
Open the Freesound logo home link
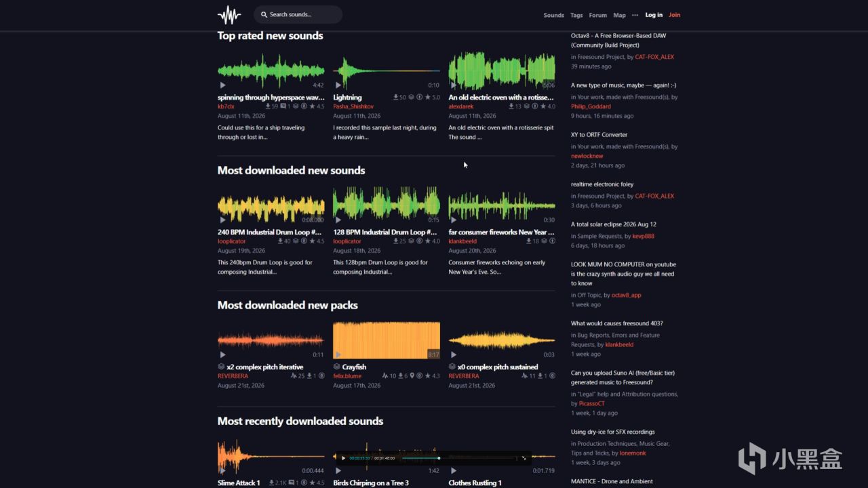[x=229, y=15]
